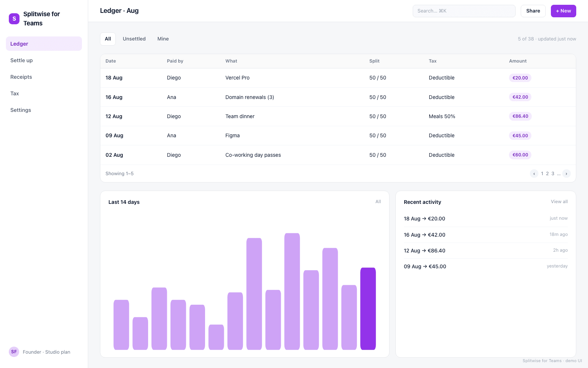
Task: Open 09 Aug → €45.00 activity
Action: pos(485,266)
